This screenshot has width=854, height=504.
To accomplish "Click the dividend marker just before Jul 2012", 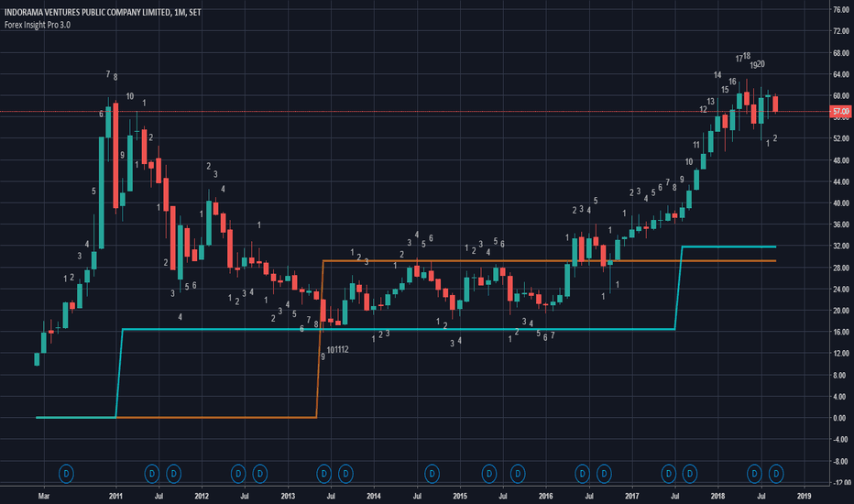I will pyautogui.click(x=238, y=474).
